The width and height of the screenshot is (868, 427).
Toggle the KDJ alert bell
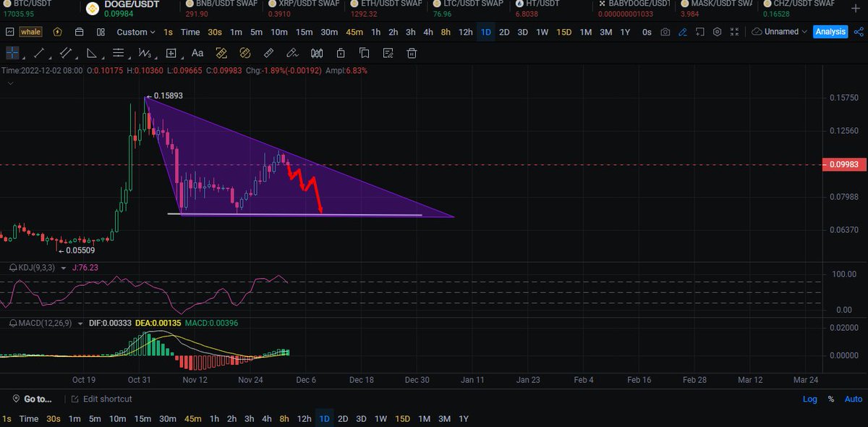coord(13,267)
